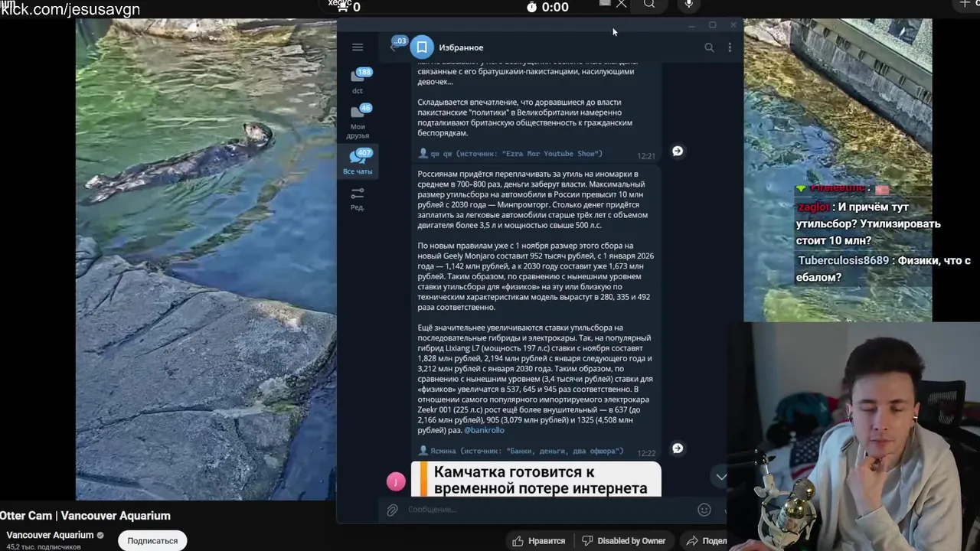Open the Telegram hamburger main menu
This screenshot has width=980, height=551.
tap(358, 47)
